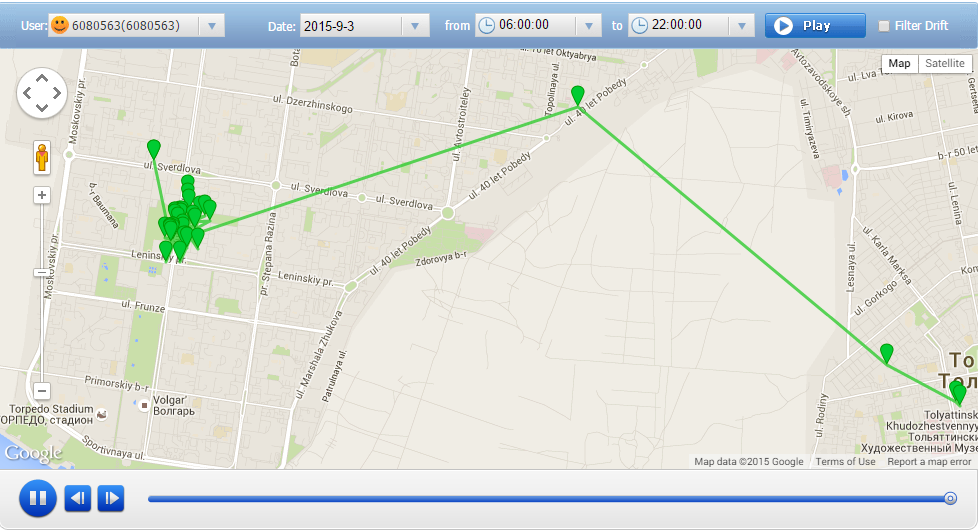Step forward one track point
This screenshot has height=531, width=980.
click(111, 498)
